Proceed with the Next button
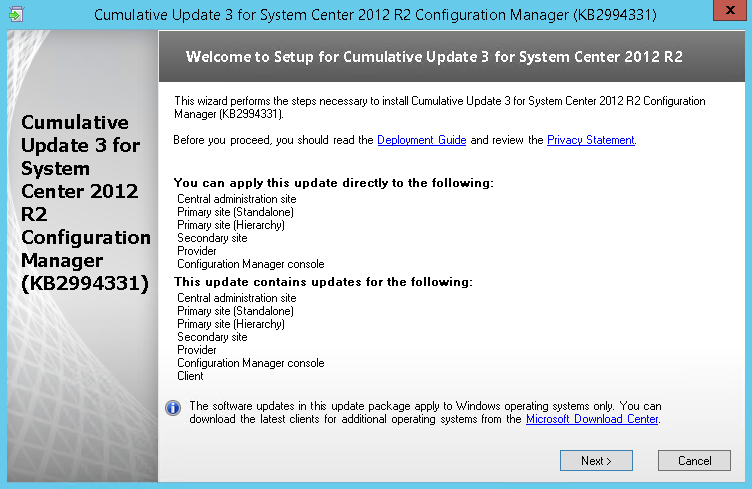Viewport: 752px width, 489px height. click(x=596, y=461)
